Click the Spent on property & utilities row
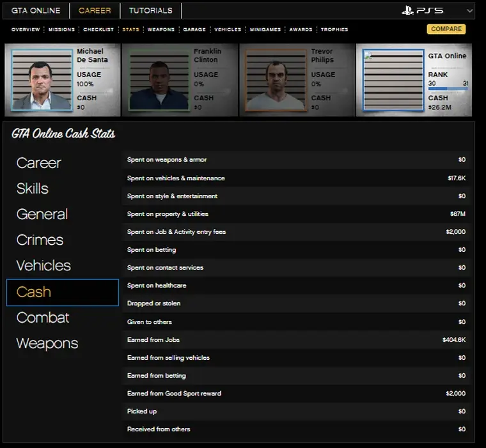The image size is (486, 448). tap(296, 214)
